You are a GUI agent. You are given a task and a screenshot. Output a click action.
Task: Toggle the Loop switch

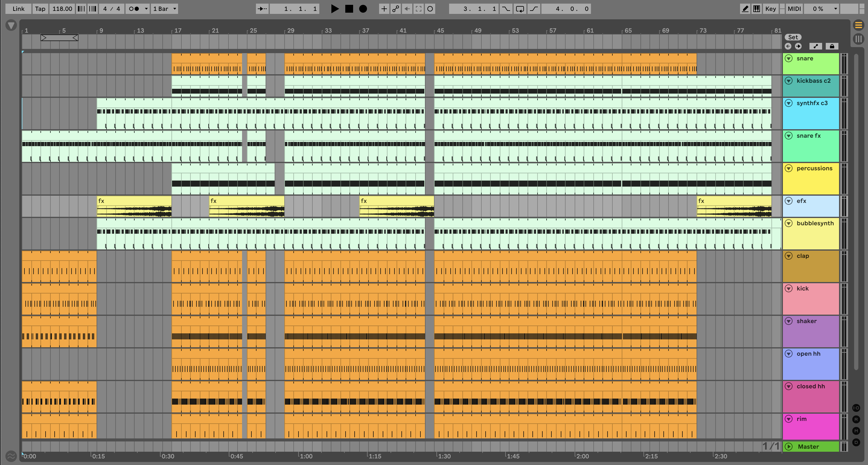tap(520, 9)
